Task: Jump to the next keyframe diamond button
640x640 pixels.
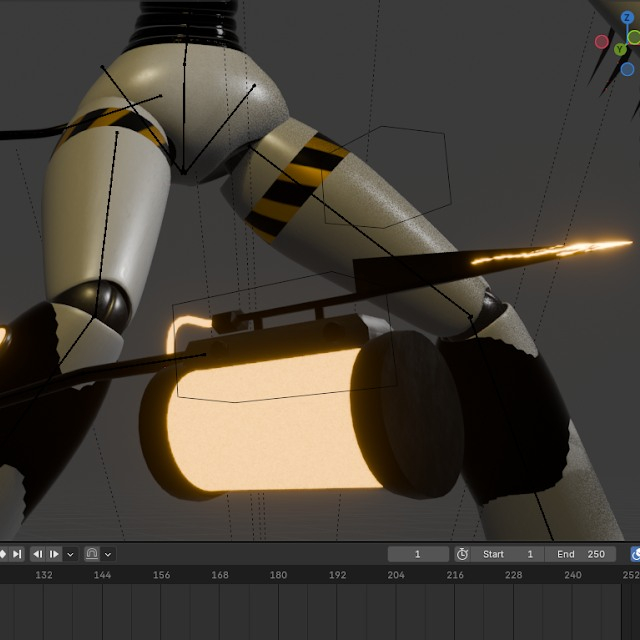Action: coord(3,553)
